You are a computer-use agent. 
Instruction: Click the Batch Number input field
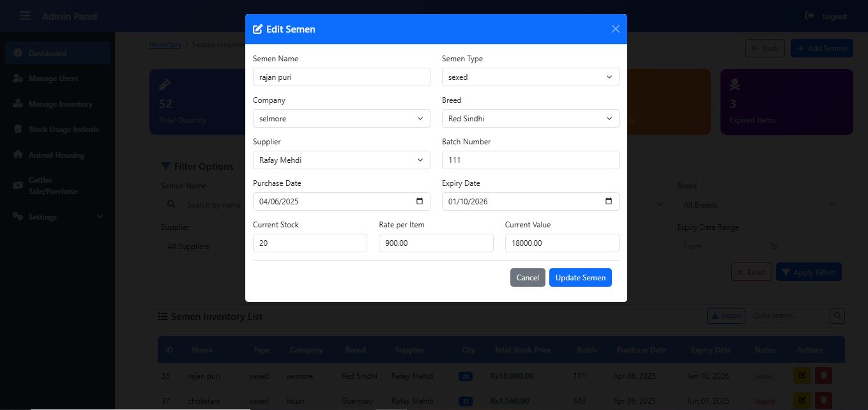(530, 160)
